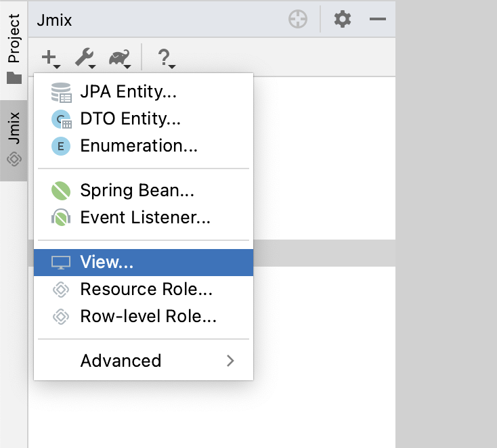Click the highlighted View... item
Screen dimensions: 497x448
tap(106, 263)
